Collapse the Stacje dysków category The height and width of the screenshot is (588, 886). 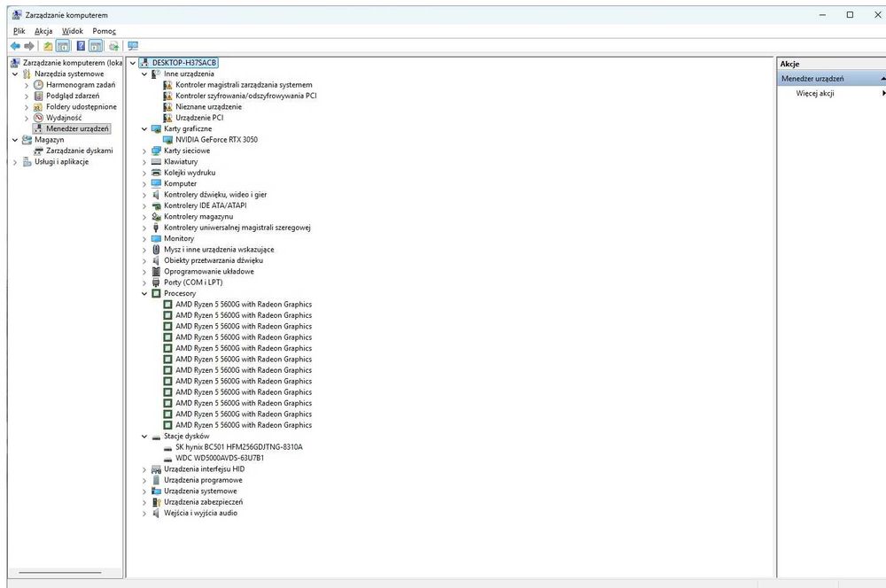(x=144, y=437)
